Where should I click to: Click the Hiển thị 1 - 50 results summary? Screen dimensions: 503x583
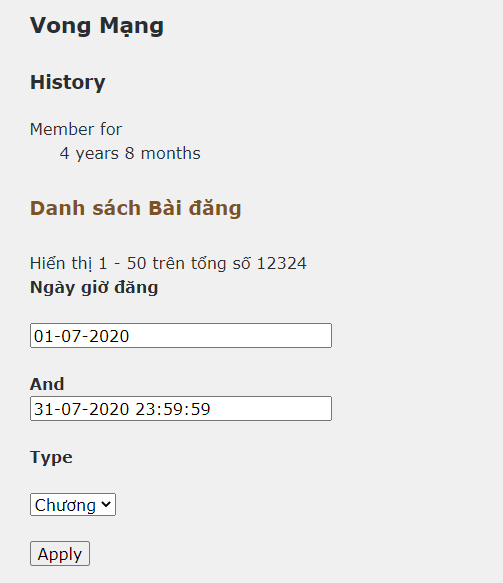point(168,263)
